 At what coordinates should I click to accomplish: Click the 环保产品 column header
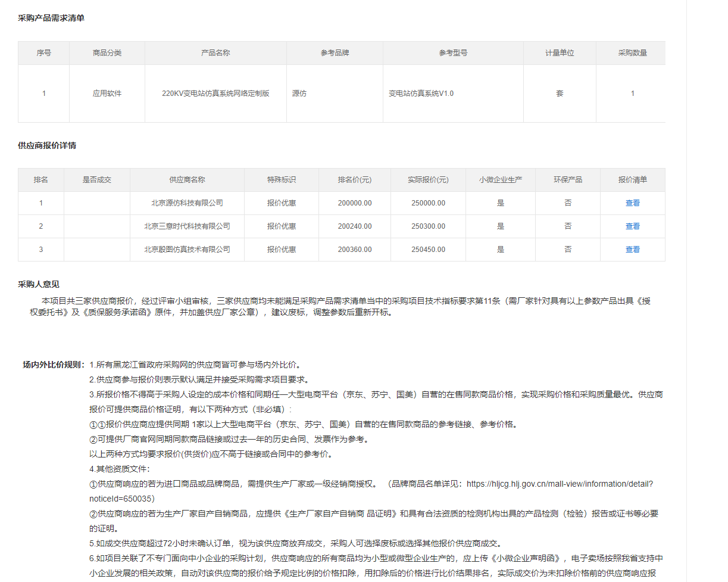(567, 180)
